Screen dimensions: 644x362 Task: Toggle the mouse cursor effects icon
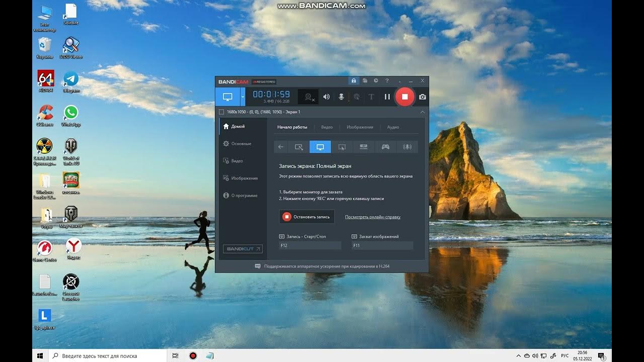pos(357,97)
